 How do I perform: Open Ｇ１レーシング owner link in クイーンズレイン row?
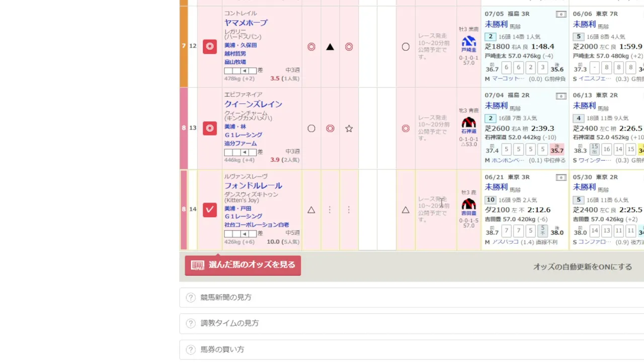tap(243, 135)
